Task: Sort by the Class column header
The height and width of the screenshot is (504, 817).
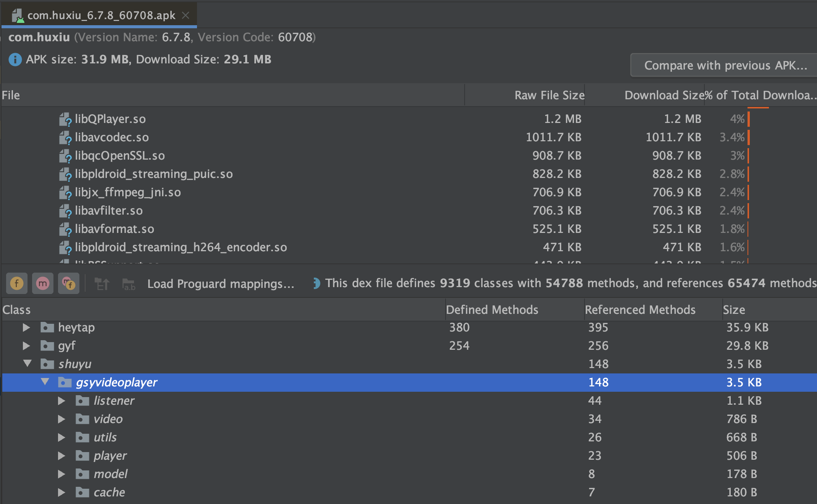Action: point(223,310)
